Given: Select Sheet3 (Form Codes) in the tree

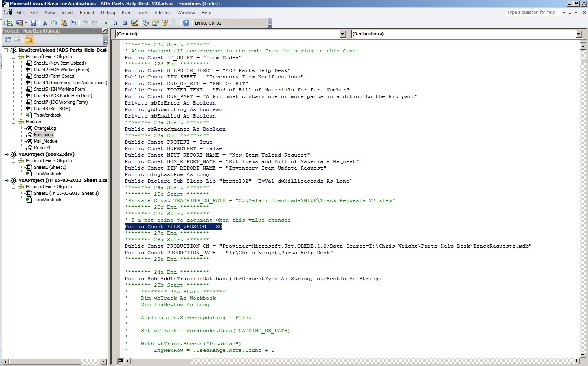Looking at the screenshot, I should [54, 76].
